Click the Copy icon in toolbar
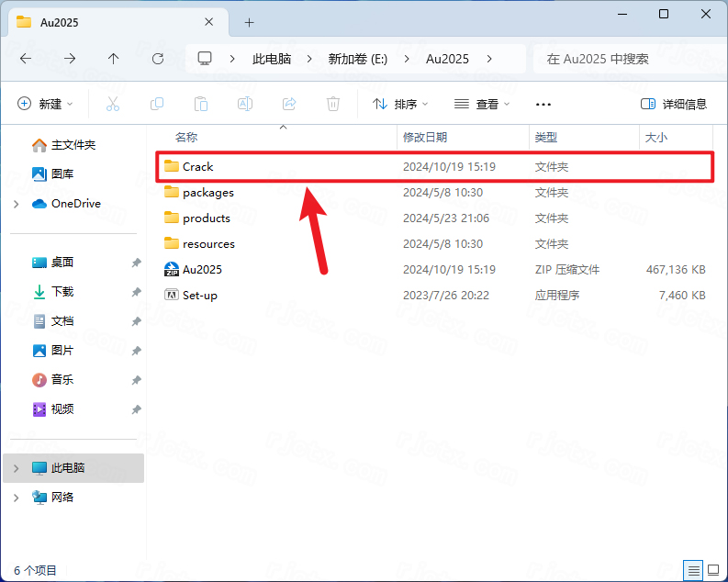 click(x=157, y=104)
